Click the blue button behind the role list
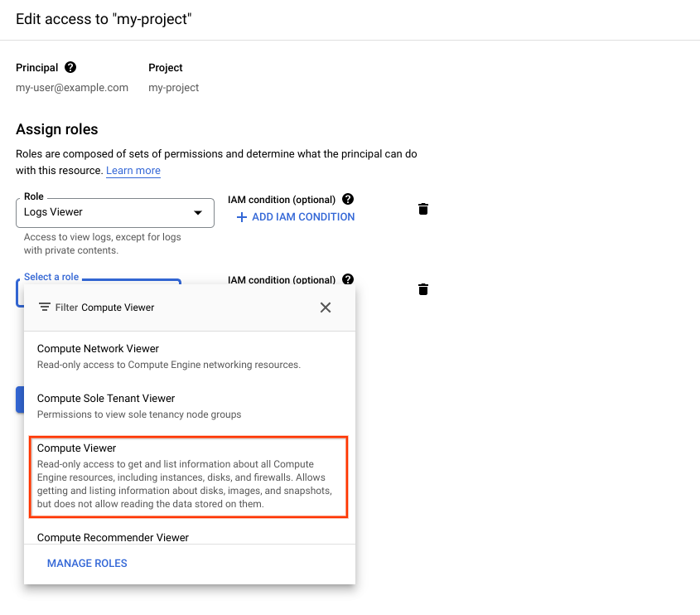 (20, 400)
